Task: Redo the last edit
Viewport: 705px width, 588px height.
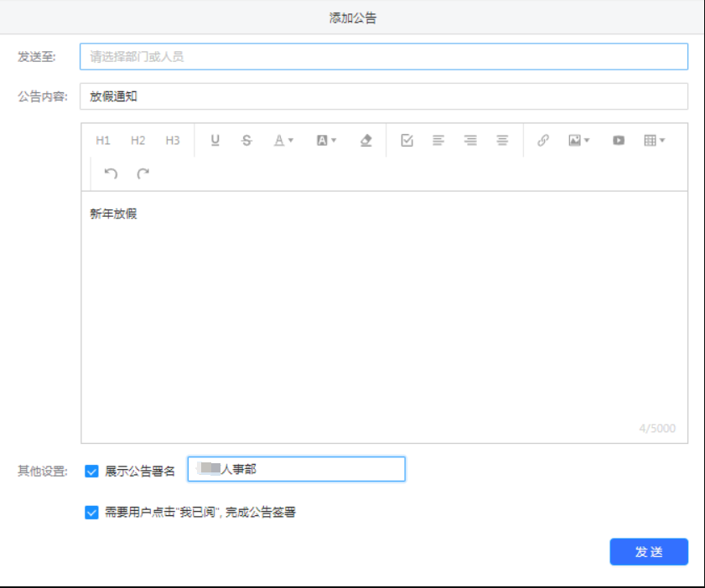Action: tap(143, 173)
